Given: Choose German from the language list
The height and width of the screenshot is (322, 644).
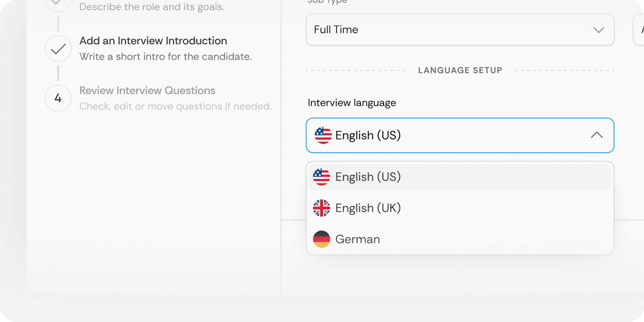Looking at the screenshot, I should (460, 239).
